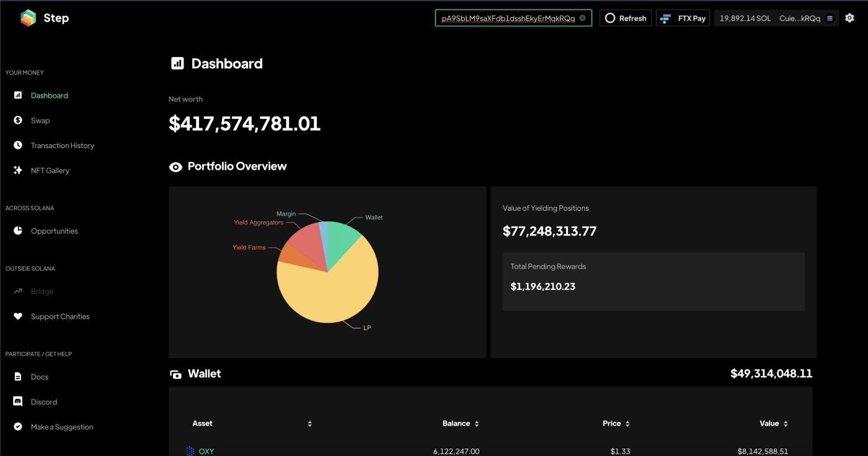Clear the wallet address with the x icon
This screenshot has width=868, height=456.
582,18
